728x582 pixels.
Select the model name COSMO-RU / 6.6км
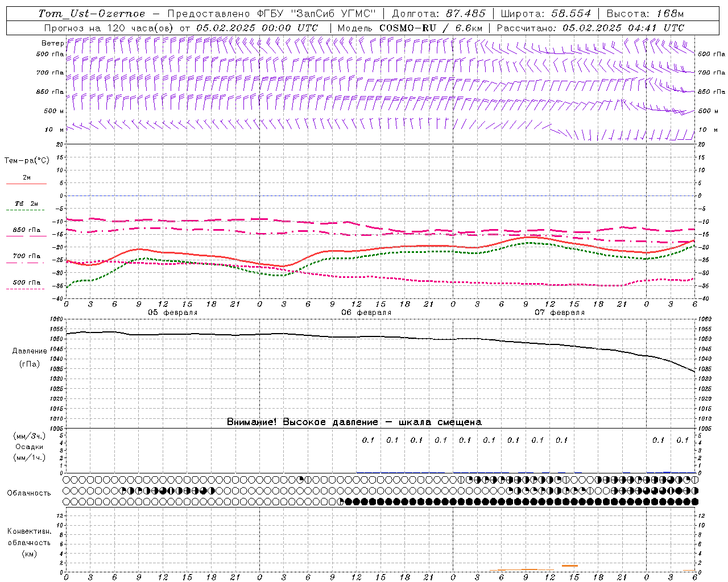[431, 28]
